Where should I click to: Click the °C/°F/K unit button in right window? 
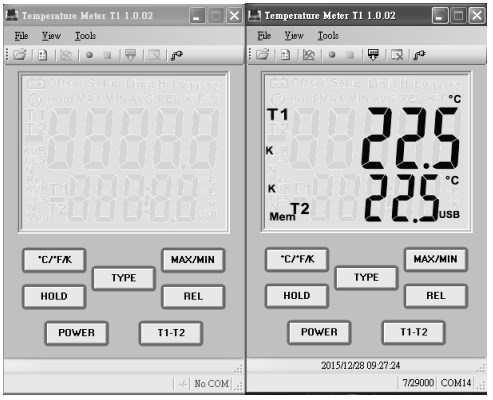point(297,259)
